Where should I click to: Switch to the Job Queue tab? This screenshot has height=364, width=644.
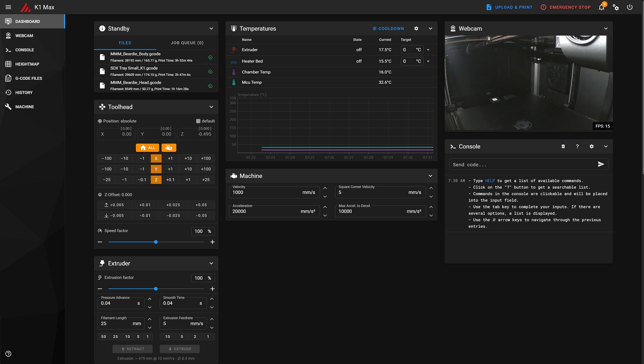click(x=186, y=43)
